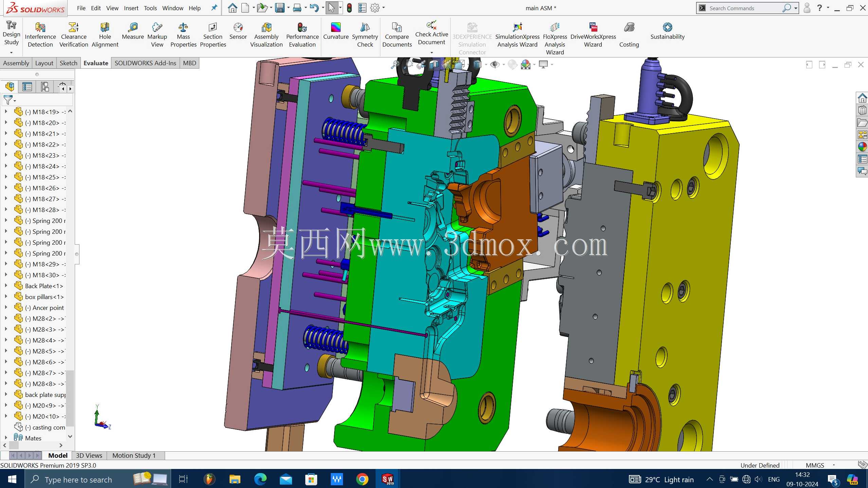Click the Zoom to Fit icon
The width and height of the screenshot is (868, 488).
point(395,65)
